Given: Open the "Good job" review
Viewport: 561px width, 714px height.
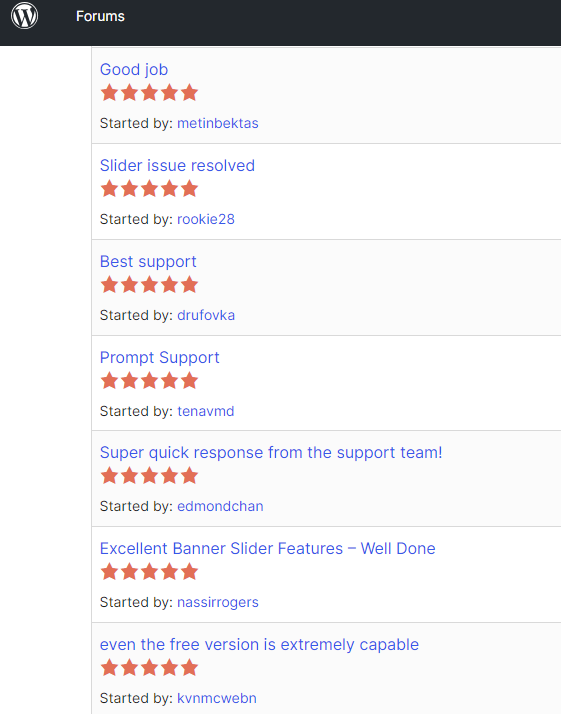Looking at the screenshot, I should [134, 70].
